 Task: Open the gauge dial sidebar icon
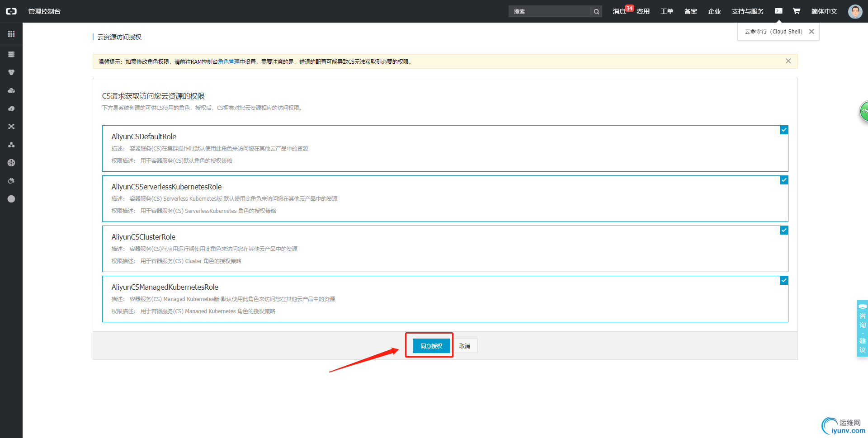click(x=11, y=108)
